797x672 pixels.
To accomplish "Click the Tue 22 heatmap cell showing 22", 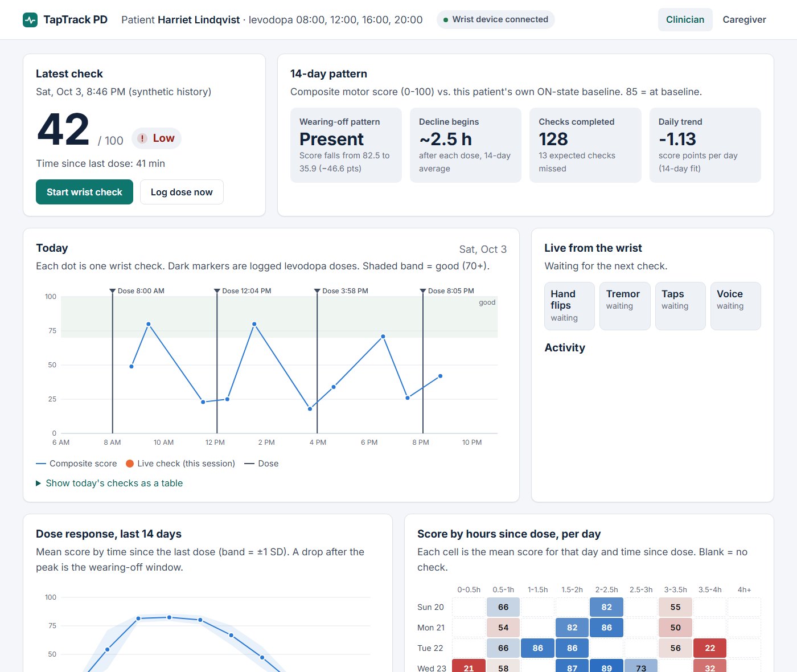I will point(710,648).
